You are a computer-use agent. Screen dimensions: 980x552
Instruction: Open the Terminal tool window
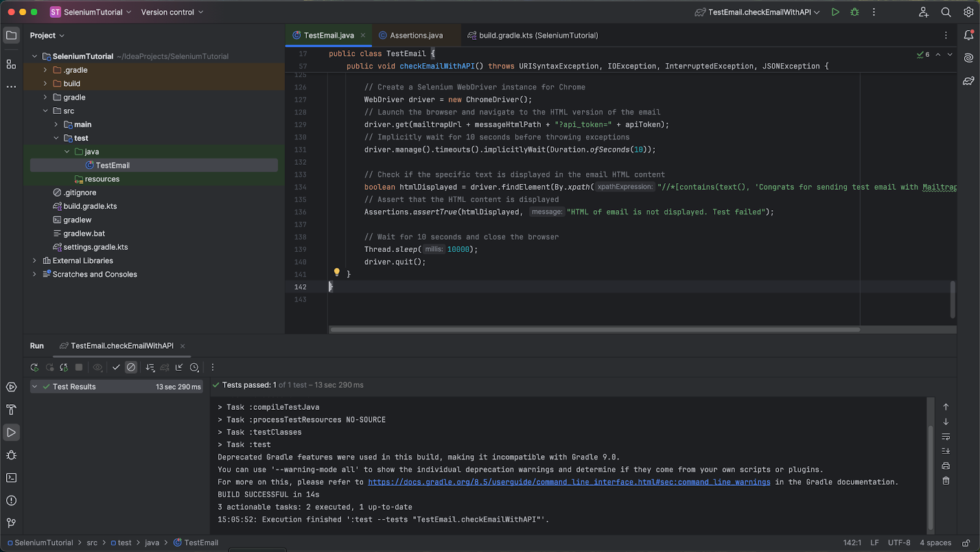(x=11, y=478)
